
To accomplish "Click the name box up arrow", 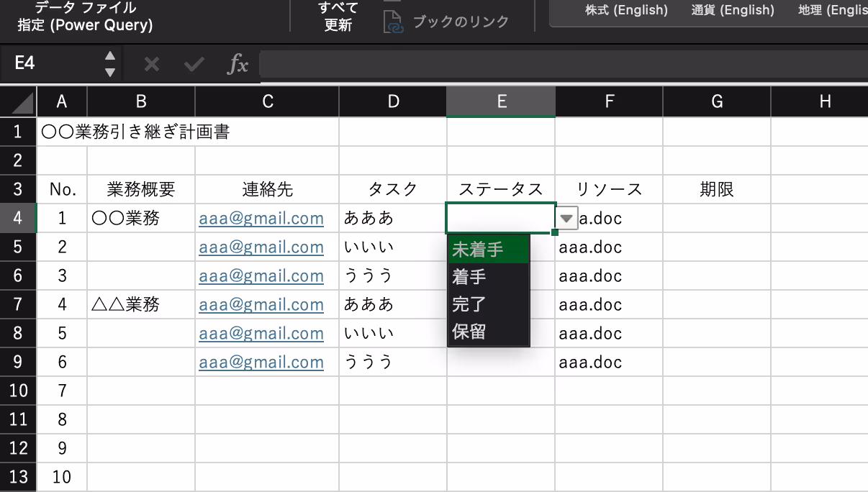I will [x=109, y=55].
